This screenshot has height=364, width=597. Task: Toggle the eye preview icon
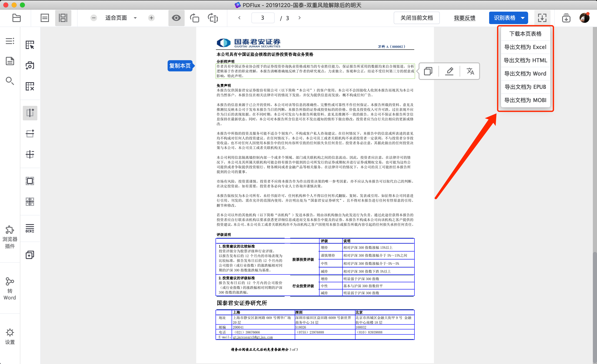[176, 18]
